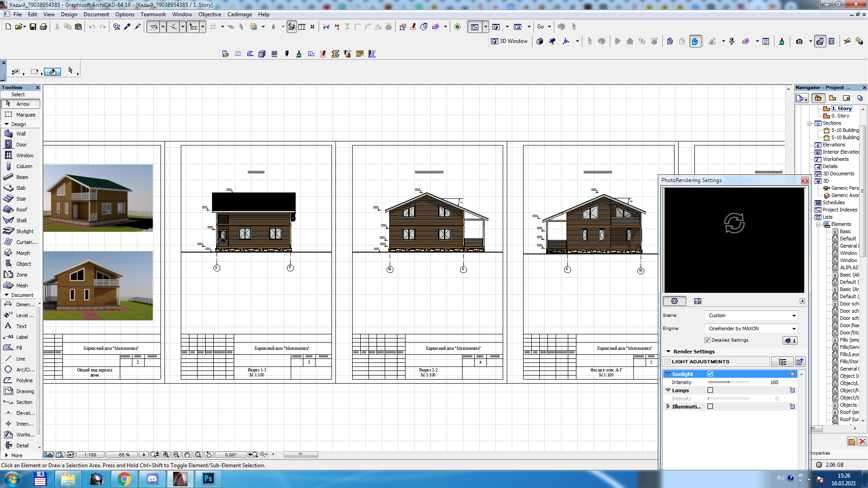Screen dimensions: 868x488
Task: Select 0. Story in Navigator
Action: tap(840, 116)
